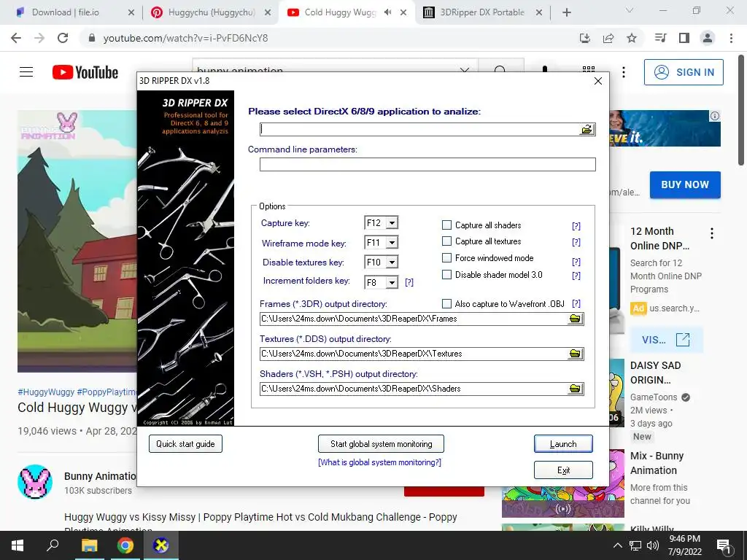Open volume control in system tray
Screen dimensions: 747x560
coord(653,545)
